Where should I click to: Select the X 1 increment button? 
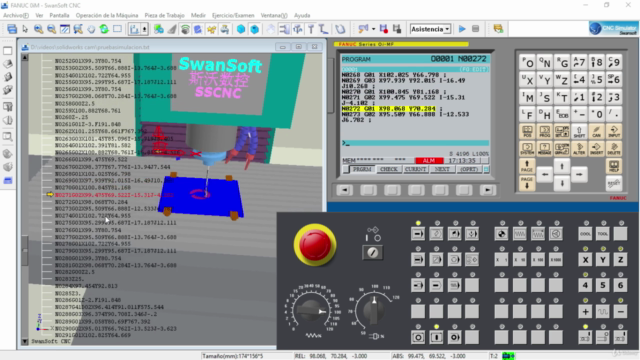[502, 260]
